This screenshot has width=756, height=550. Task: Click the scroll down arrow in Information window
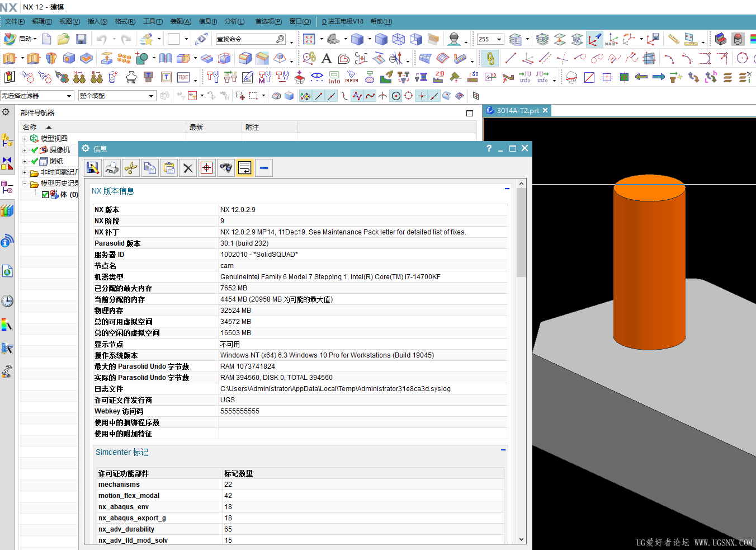(521, 539)
